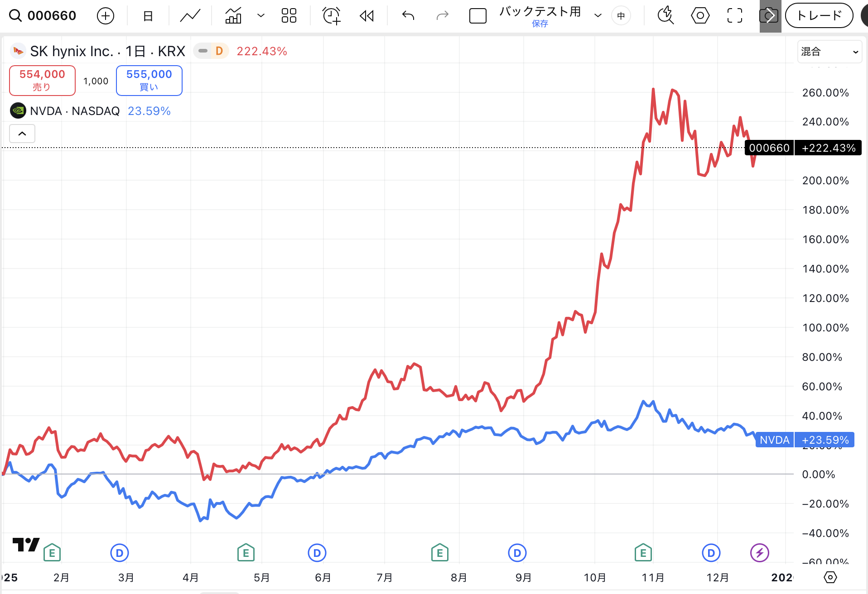Click the トレード button
868x594 pixels.
tap(819, 16)
